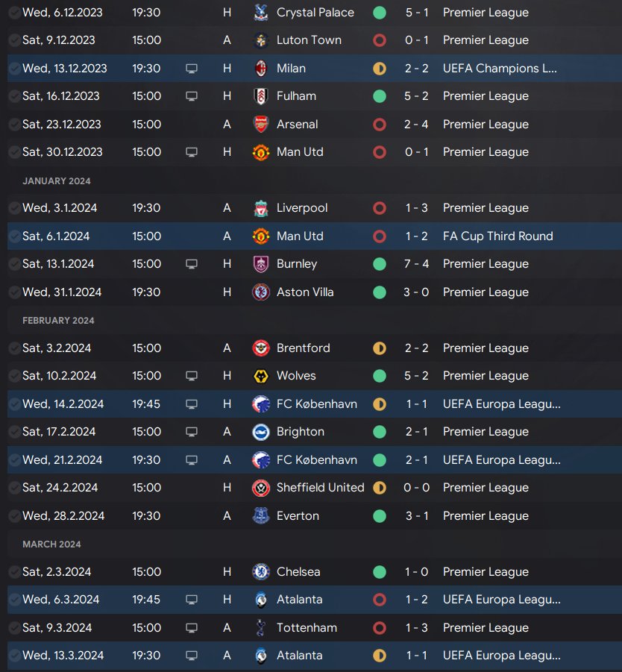Click the 0 - 0 score versus Sheffield United

[416, 488]
